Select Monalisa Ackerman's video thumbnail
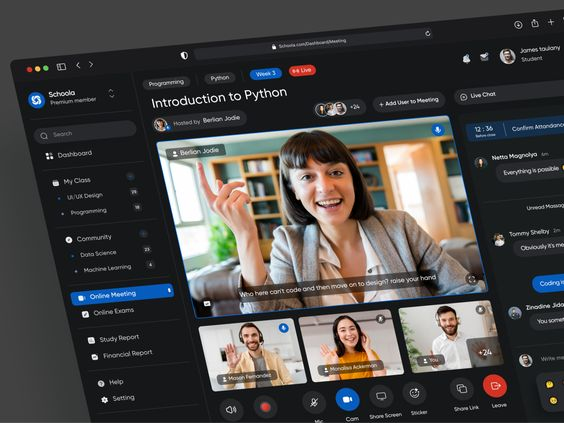 coord(351,346)
